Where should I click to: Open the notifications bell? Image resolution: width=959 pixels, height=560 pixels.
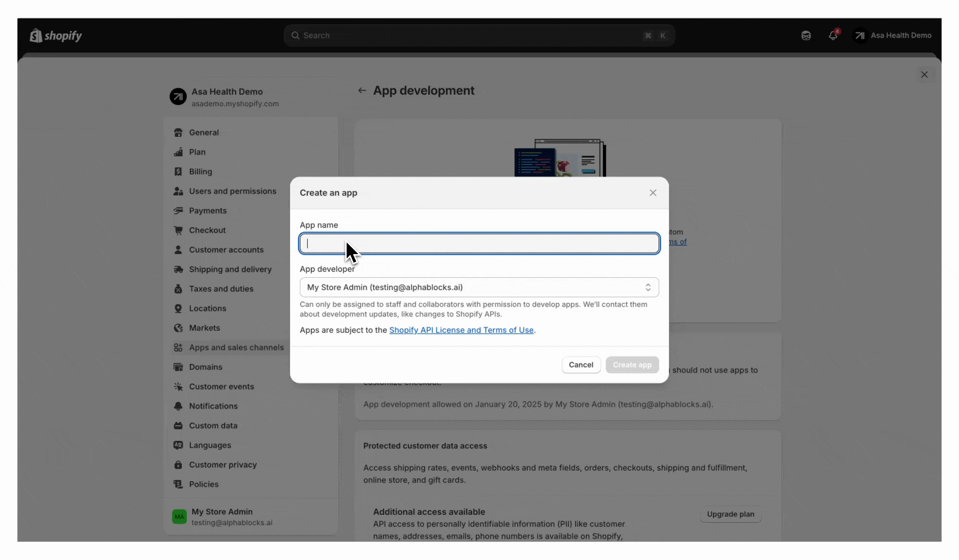point(833,35)
